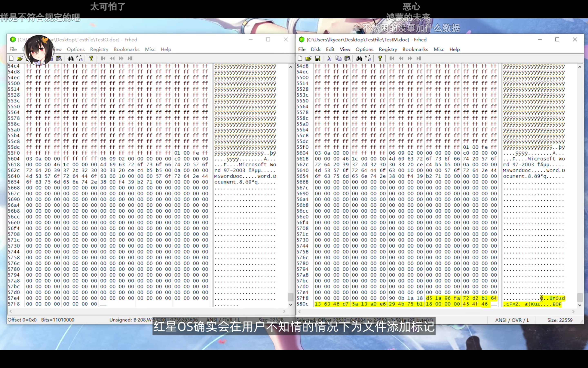Click first-position arrow in TestO.doc toolbar
588x368 pixels.
coord(103,58)
